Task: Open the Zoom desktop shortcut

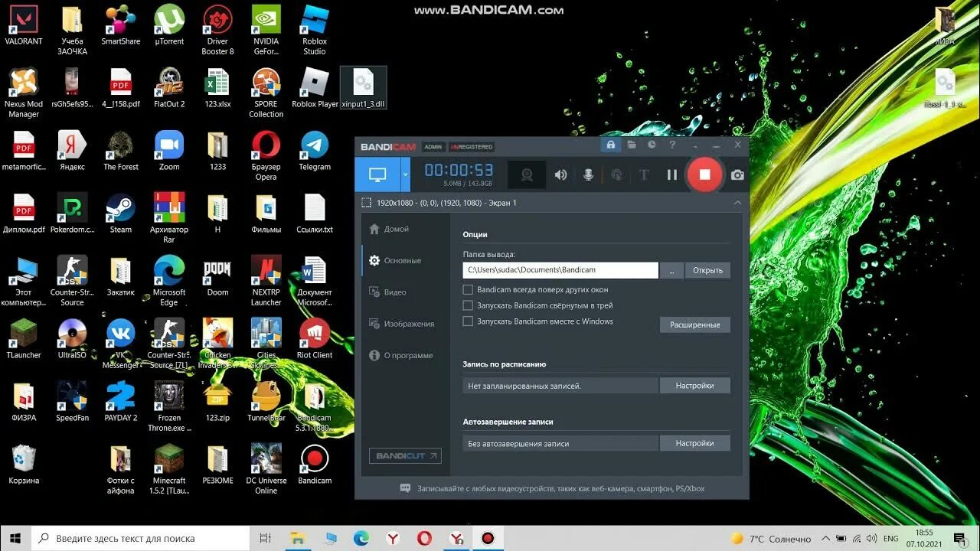Action: (x=169, y=151)
